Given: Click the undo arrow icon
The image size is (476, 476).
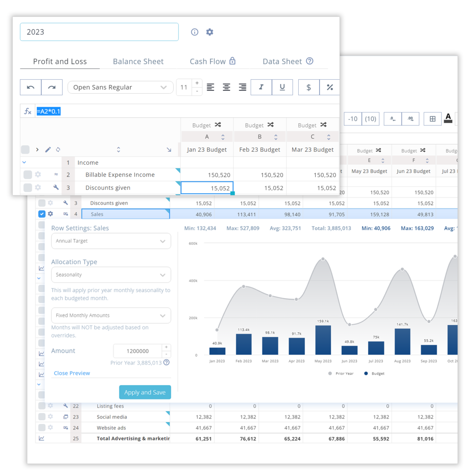Looking at the screenshot, I should (x=30, y=87).
